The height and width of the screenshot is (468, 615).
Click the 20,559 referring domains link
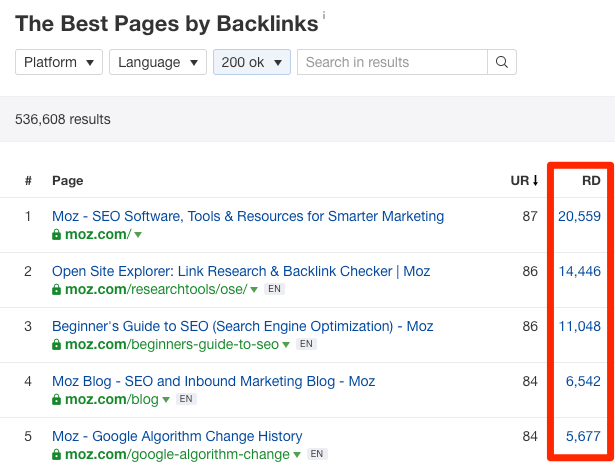coord(579,216)
